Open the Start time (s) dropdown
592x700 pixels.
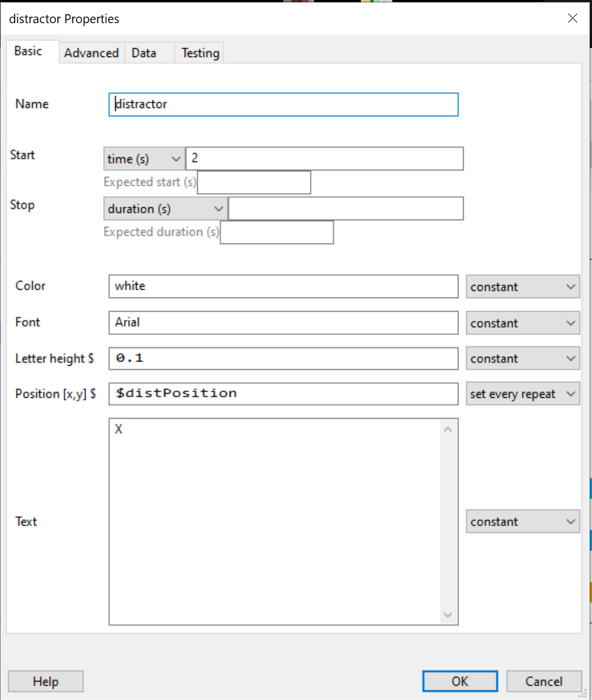[x=144, y=159]
